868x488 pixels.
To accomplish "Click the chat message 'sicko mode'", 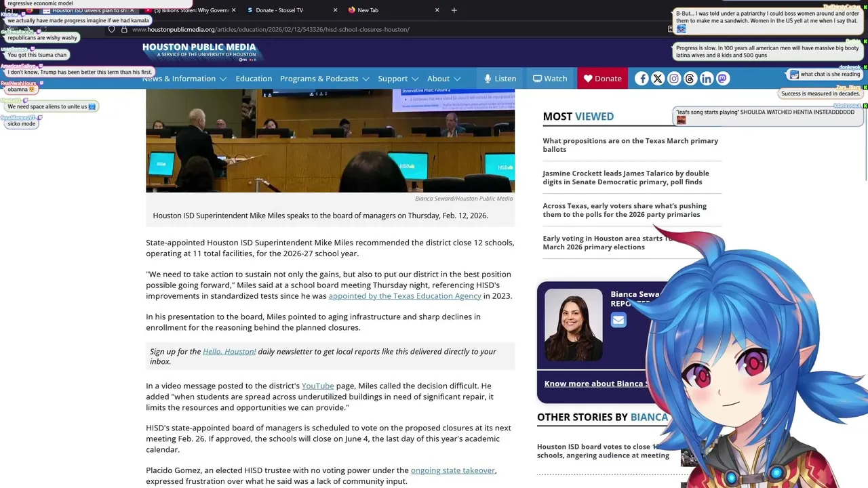I will pos(21,124).
